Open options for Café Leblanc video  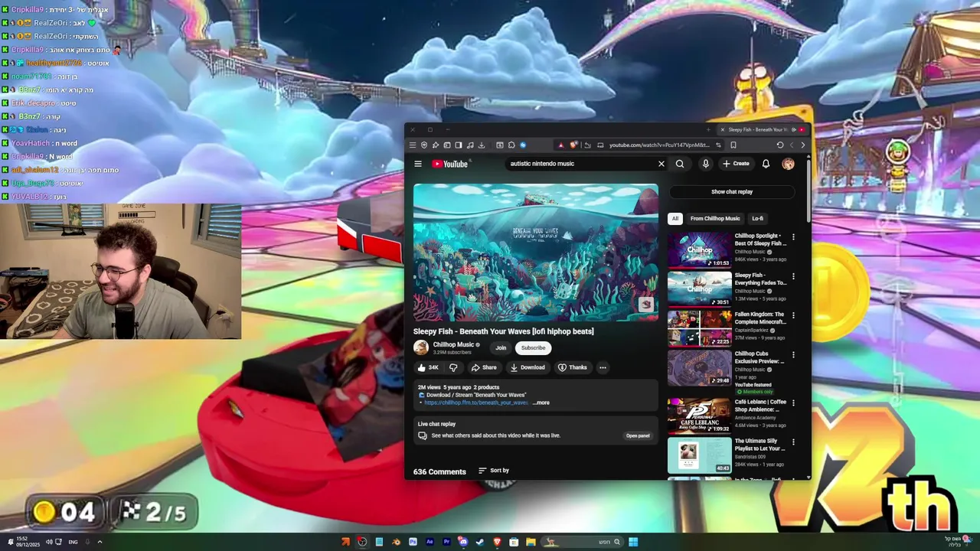tap(793, 403)
